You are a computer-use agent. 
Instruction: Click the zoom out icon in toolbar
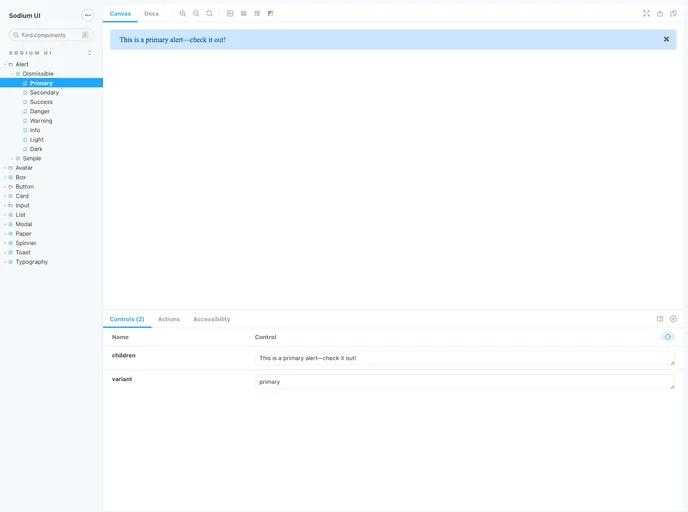pos(196,14)
